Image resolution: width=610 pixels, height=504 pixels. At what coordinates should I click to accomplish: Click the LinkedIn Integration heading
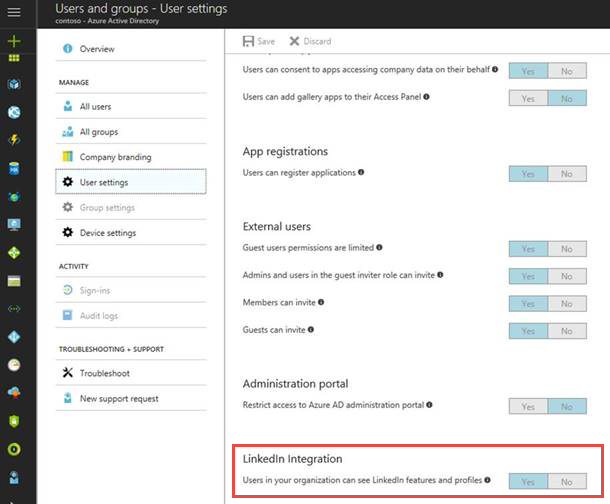click(x=293, y=459)
